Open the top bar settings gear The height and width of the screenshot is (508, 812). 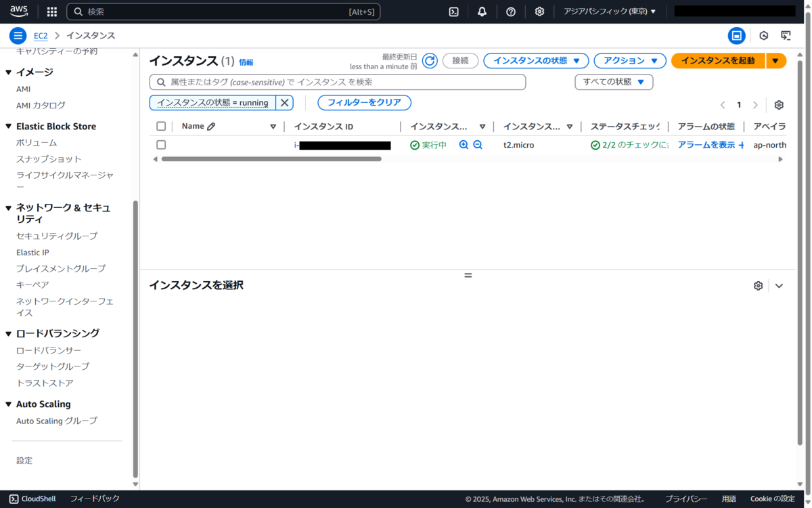pyautogui.click(x=539, y=12)
